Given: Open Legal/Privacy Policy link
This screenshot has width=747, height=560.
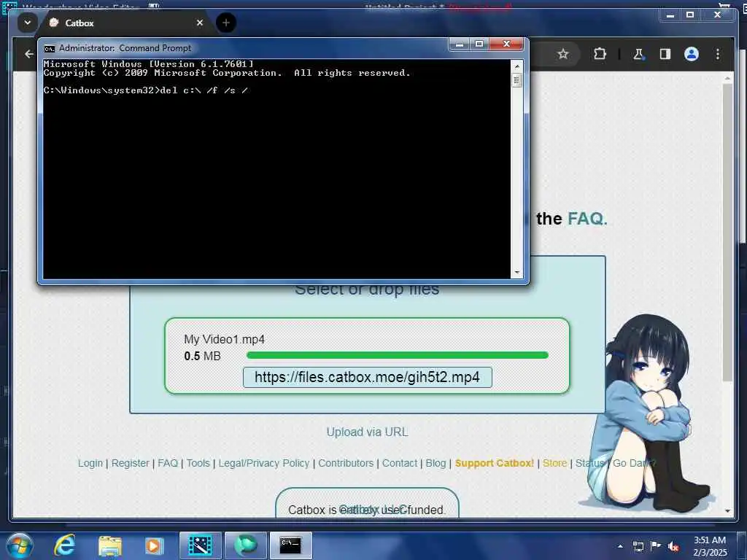Looking at the screenshot, I should click(x=264, y=463).
